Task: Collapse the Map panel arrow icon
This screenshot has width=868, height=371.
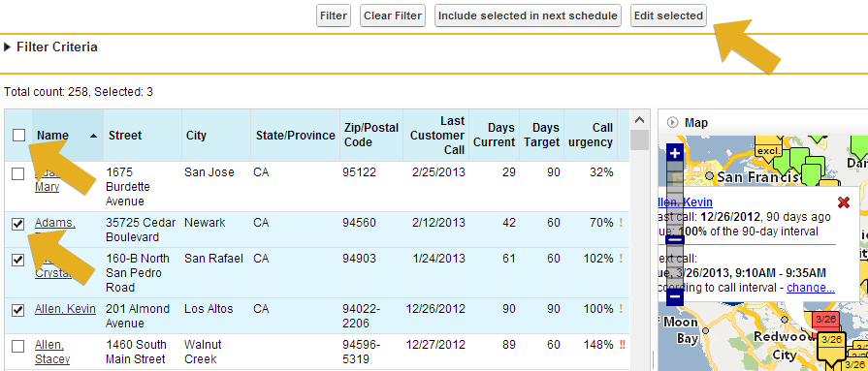Action: (673, 122)
